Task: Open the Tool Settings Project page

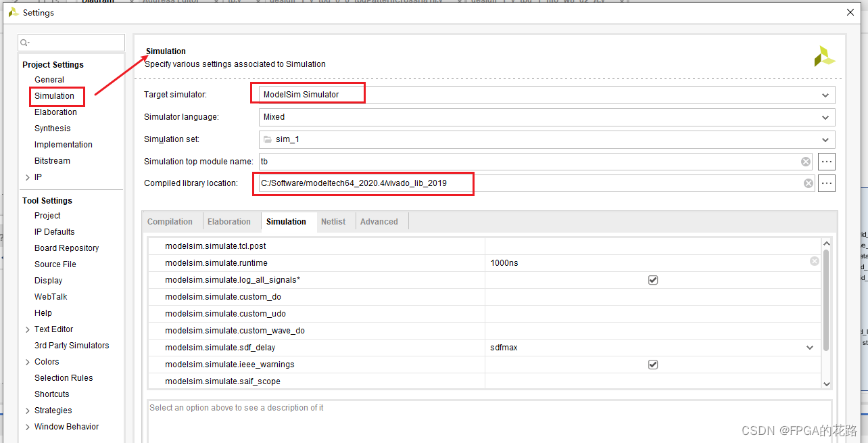Action: 47,216
